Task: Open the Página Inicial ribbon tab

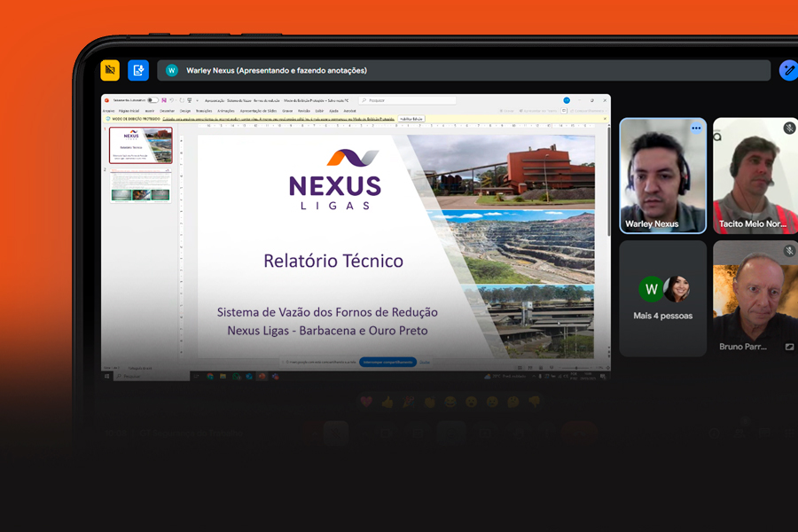Action: [x=129, y=111]
